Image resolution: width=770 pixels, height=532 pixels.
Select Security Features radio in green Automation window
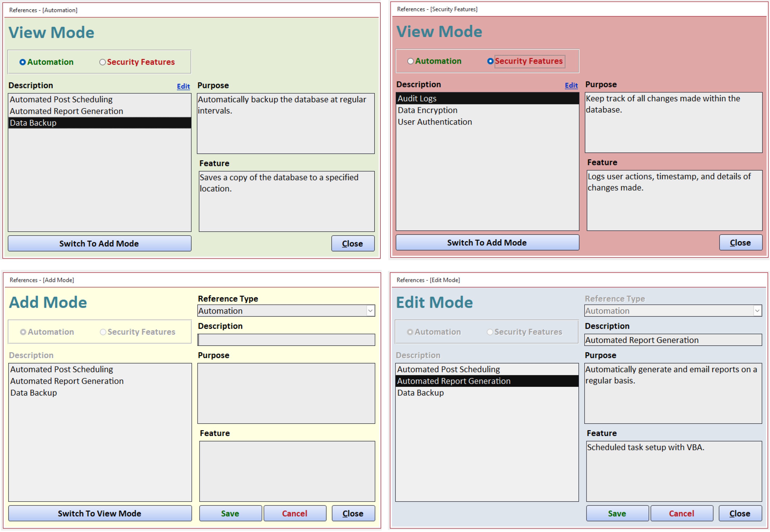[102, 62]
